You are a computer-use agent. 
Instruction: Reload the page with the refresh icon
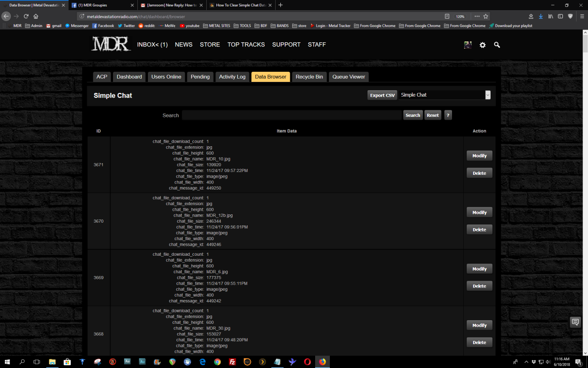tap(26, 16)
